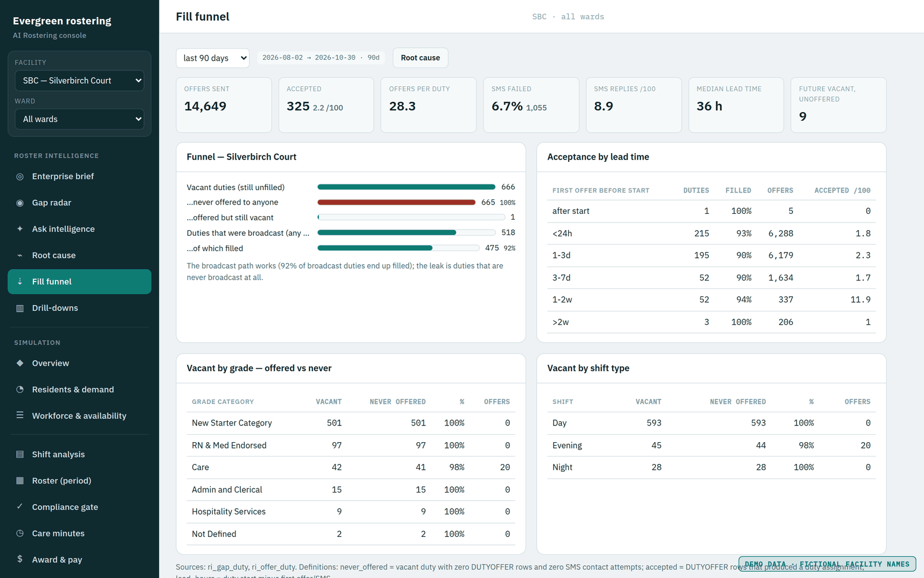The height and width of the screenshot is (578, 924).
Task: Click the <24h lead time row
Action: point(711,234)
